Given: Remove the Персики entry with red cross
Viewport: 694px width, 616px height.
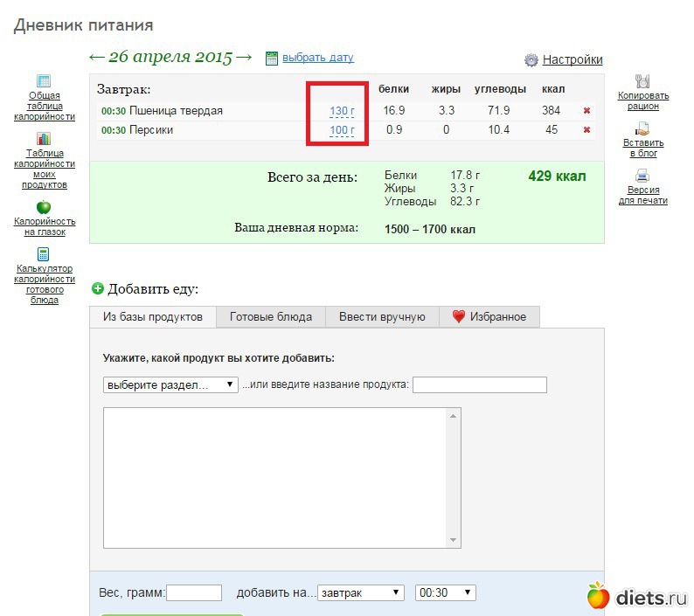Looking at the screenshot, I should (587, 130).
